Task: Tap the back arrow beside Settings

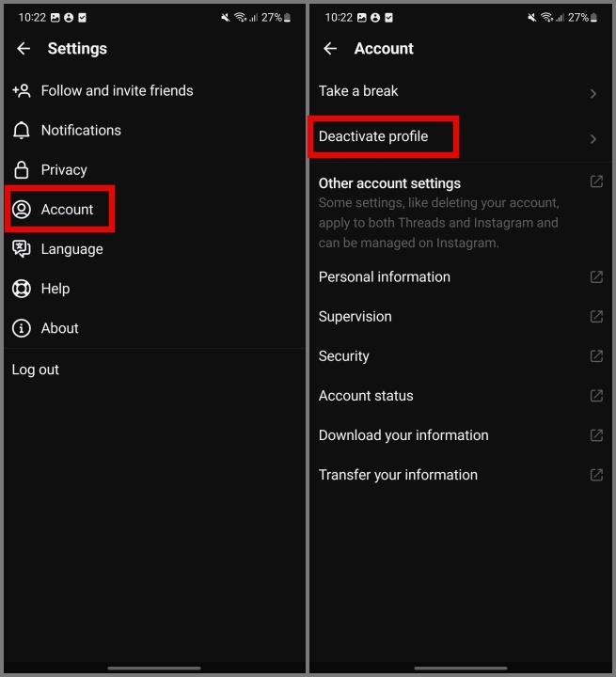Action: (x=24, y=48)
